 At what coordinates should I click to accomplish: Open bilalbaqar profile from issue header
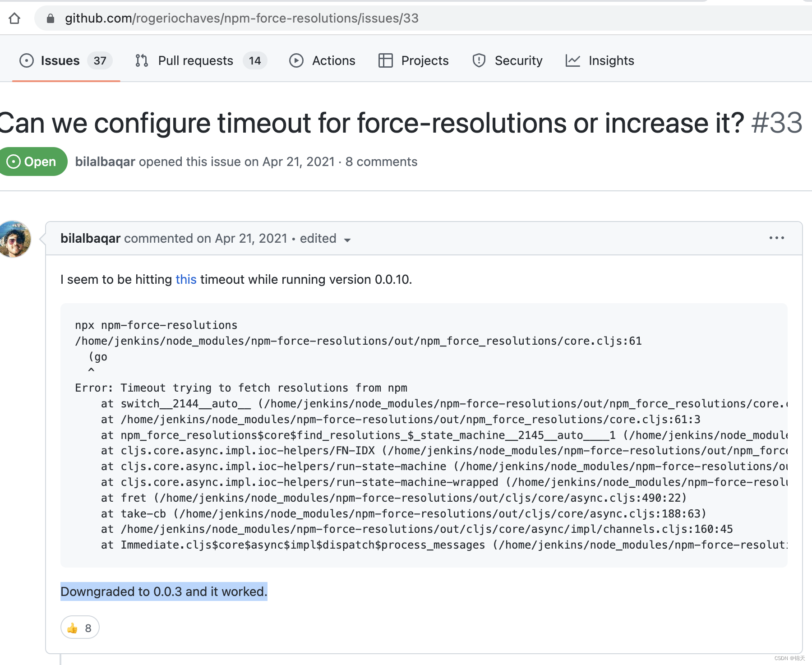click(x=105, y=162)
